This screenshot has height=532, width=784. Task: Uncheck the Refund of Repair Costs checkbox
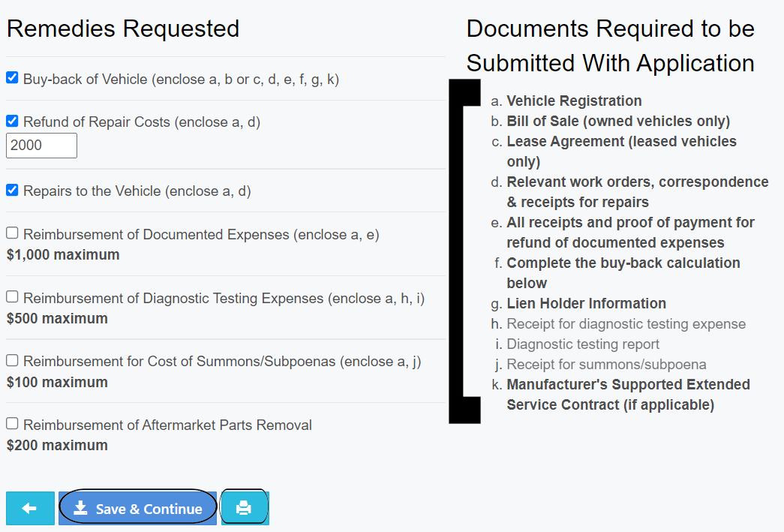point(12,121)
